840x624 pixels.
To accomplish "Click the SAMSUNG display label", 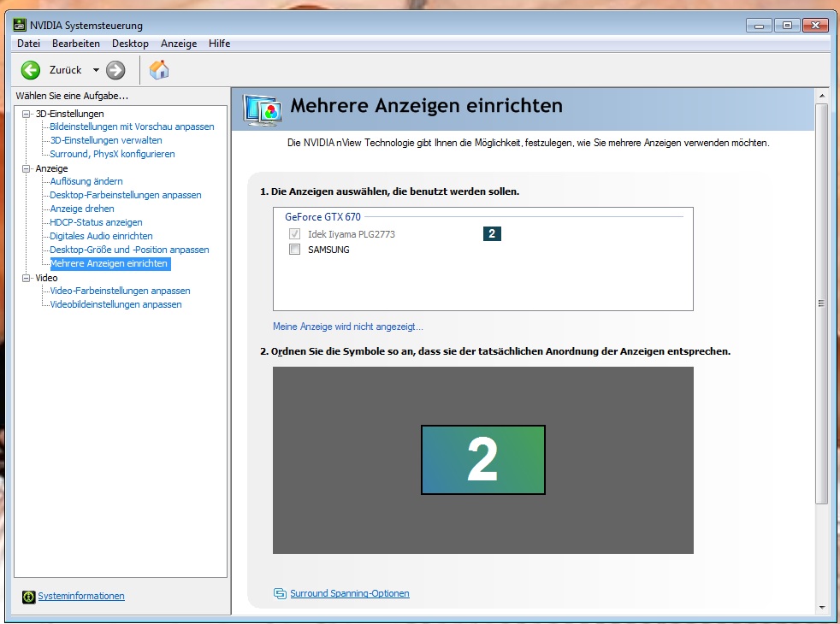I will coord(328,250).
